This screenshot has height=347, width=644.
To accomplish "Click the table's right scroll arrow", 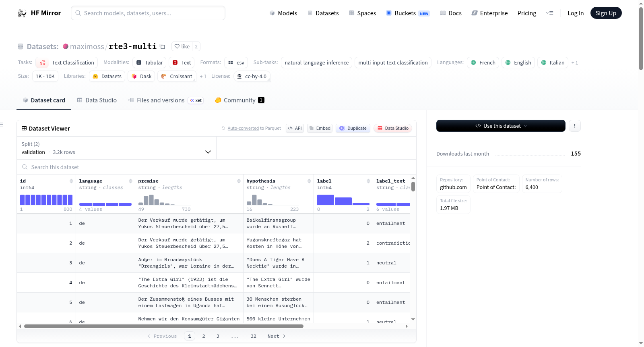I will (407, 326).
